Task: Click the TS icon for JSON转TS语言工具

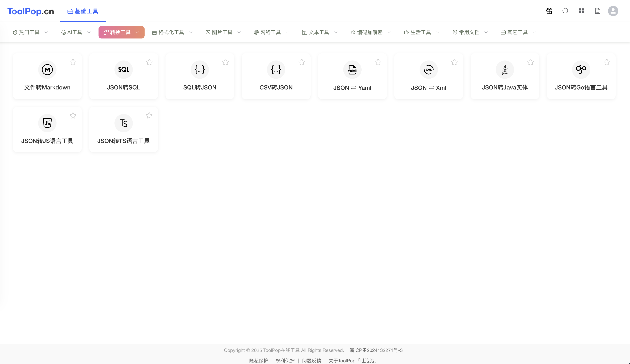Action: 123,123
